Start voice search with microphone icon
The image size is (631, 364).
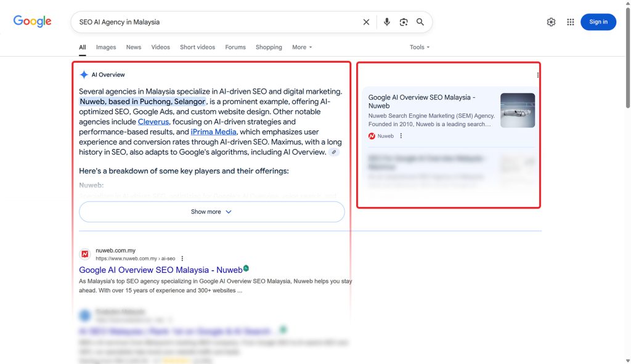pyautogui.click(x=387, y=22)
